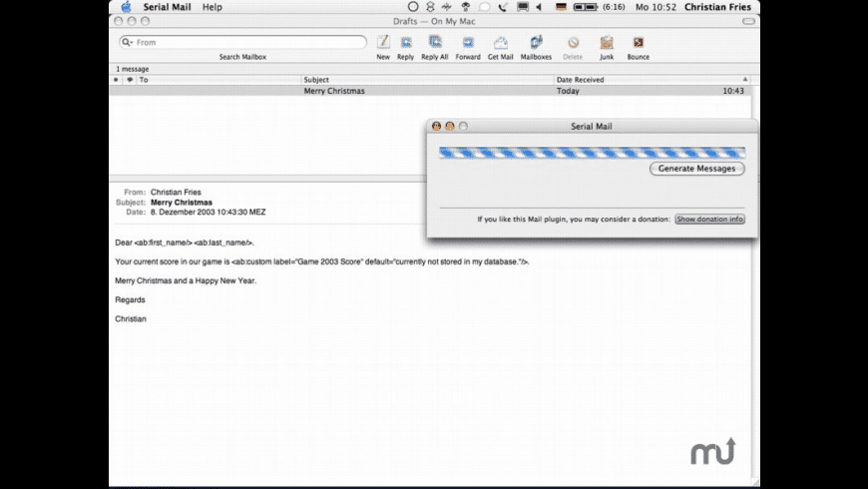Click the (6:16) battery time text
This screenshot has height=489, width=868.
pyautogui.click(x=614, y=7)
